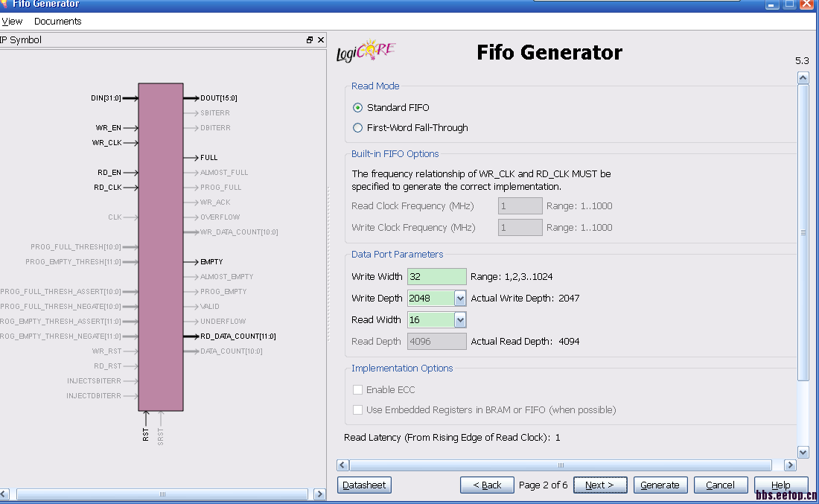Click DOUT[15:0] port label
The width and height of the screenshot is (819, 504).
coord(219,98)
